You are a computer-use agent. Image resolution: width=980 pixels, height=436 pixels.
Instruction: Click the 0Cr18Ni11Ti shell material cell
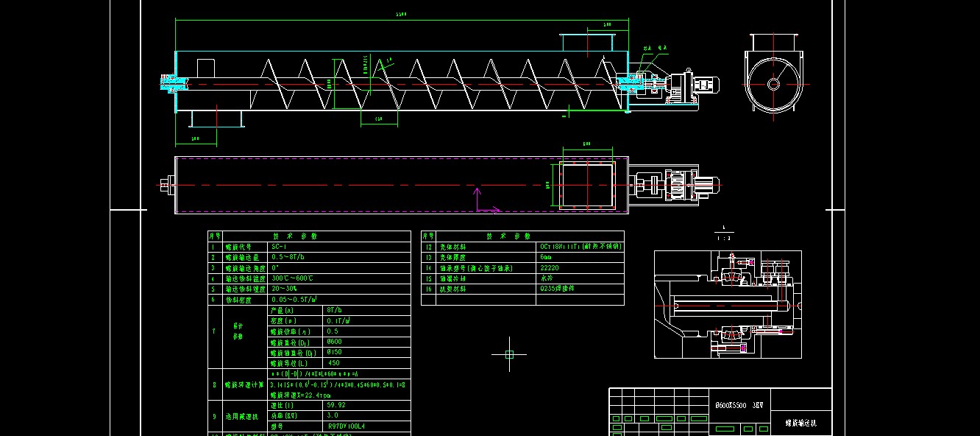click(580, 247)
